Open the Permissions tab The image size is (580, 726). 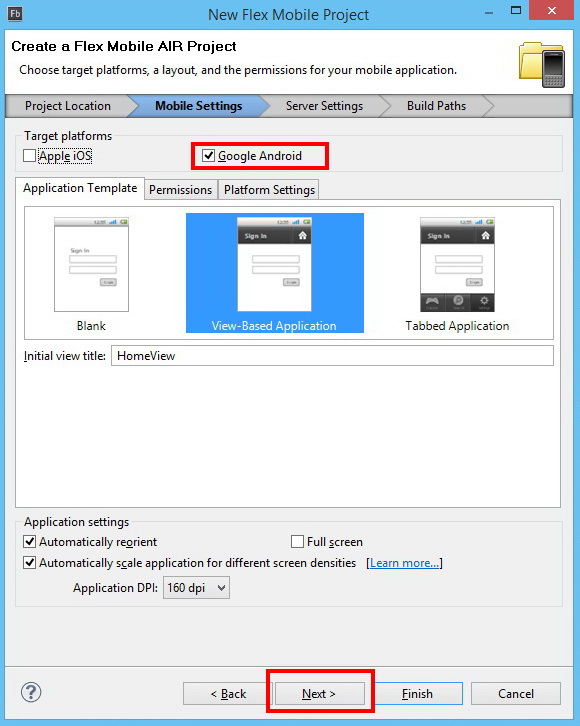click(x=181, y=190)
